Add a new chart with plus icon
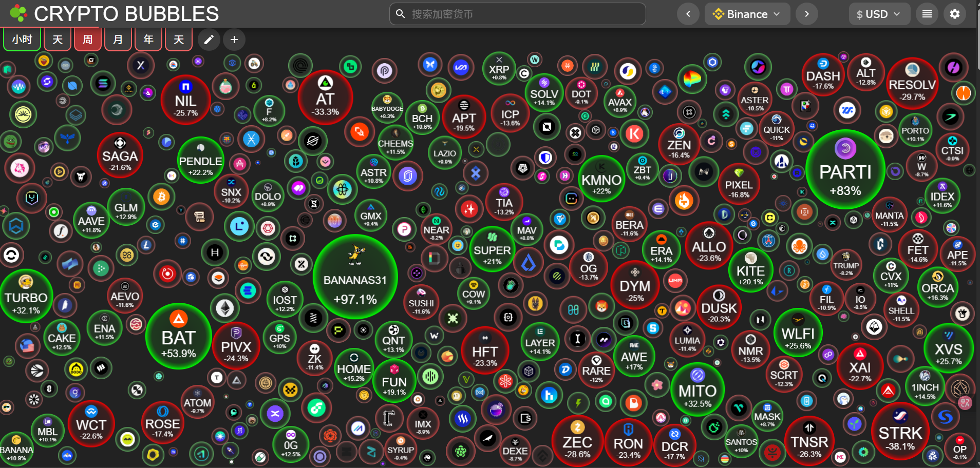 234,40
